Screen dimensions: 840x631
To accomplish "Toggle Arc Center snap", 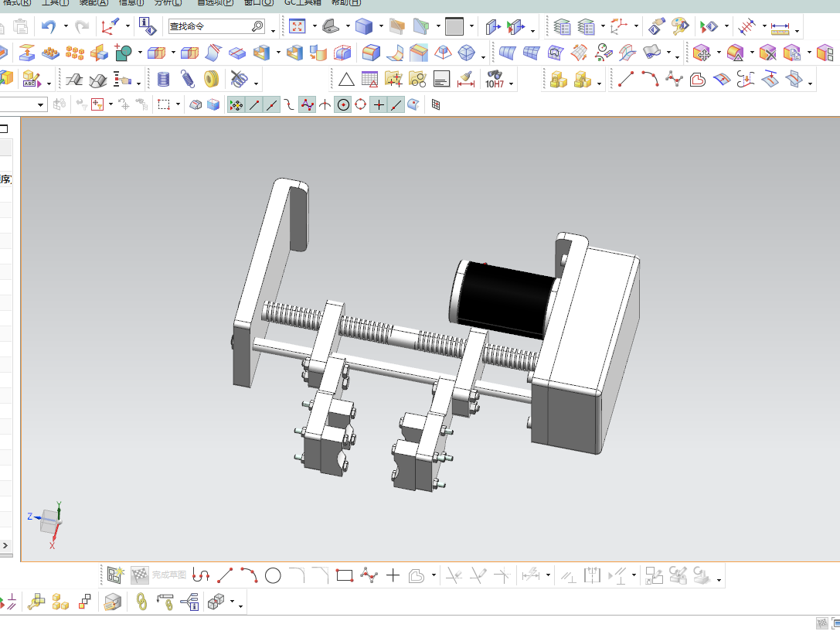I will (x=343, y=105).
